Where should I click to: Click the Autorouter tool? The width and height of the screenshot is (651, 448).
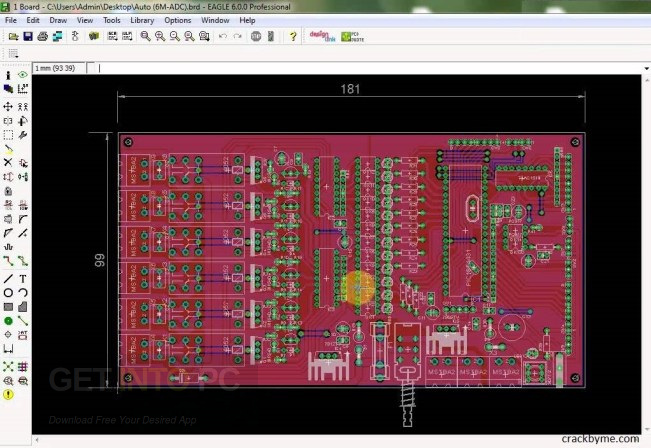tap(23, 367)
